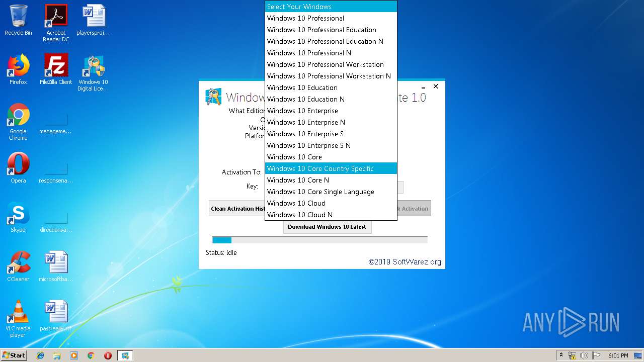Open Internet Explorer from the taskbar
Image resolution: width=644 pixels, height=362 pixels.
[40, 355]
